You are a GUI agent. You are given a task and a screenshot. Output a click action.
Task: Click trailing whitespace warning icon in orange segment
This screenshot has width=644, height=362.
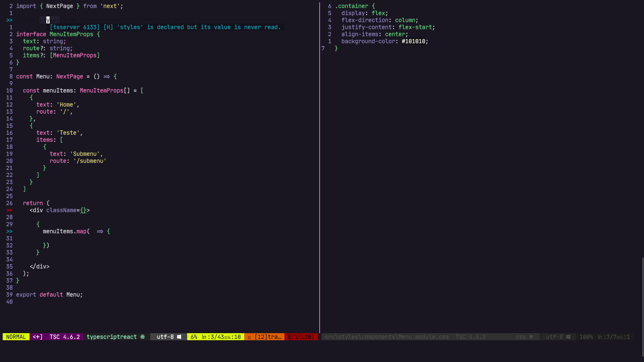(249, 337)
